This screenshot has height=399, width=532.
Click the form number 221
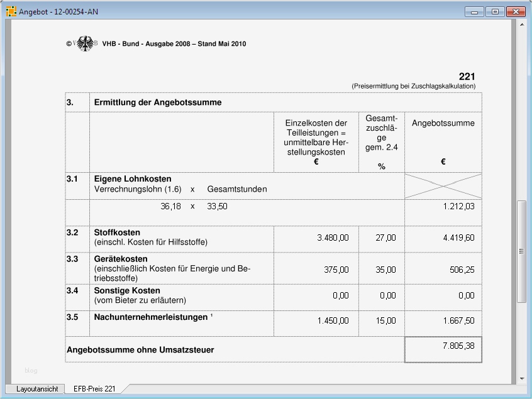pyautogui.click(x=467, y=77)
